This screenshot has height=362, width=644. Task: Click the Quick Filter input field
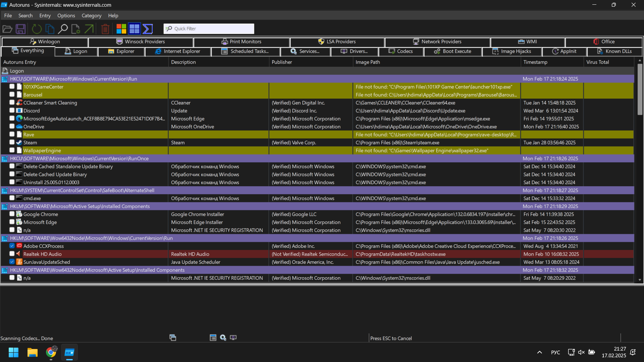click(x=209, y=29)
